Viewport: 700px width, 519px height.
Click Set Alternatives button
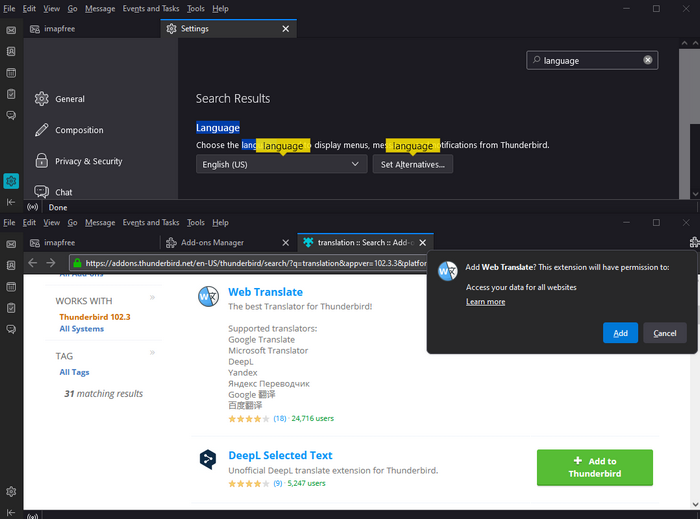coord(412,164)
